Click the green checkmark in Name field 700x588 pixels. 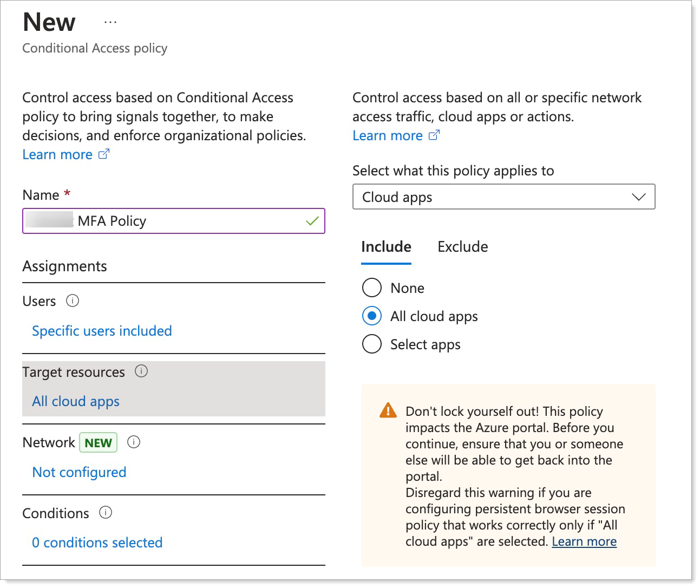click(312, 221)
